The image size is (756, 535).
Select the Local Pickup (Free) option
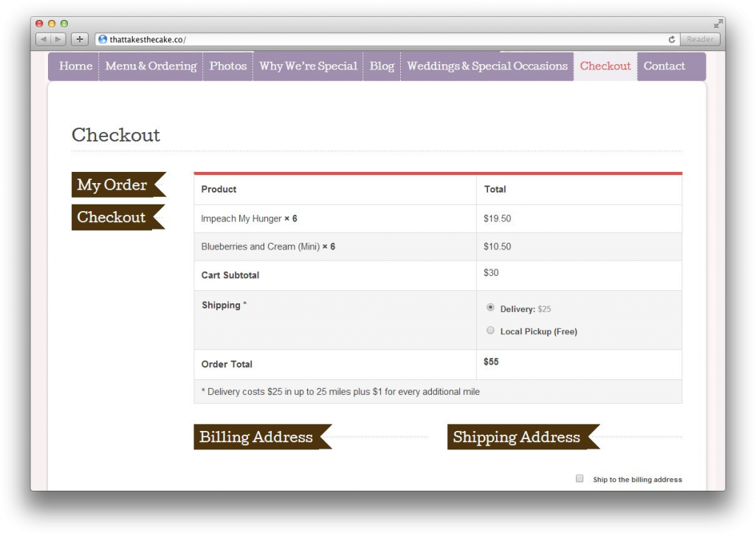(490, 331)
